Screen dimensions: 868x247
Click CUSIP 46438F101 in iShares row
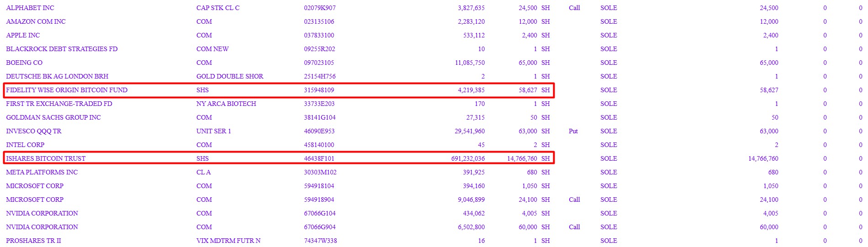click(x=319, y=158)
